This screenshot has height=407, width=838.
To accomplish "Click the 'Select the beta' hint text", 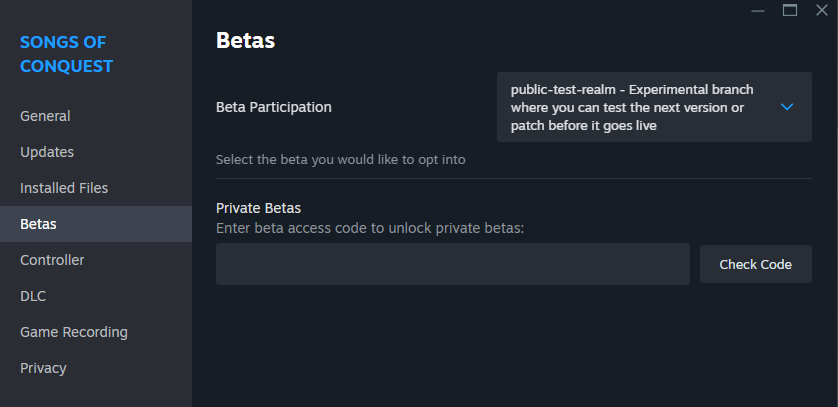I will click(341, 159).
